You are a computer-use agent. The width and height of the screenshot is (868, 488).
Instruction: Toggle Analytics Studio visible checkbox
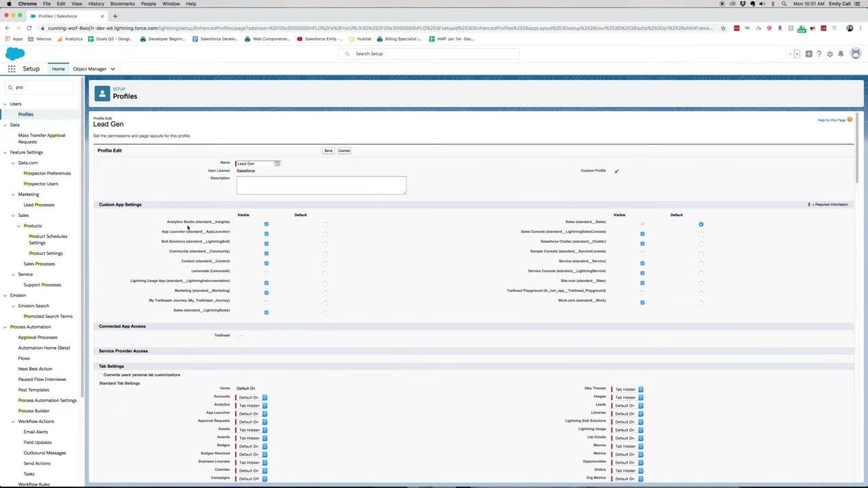tap(267, 224)
